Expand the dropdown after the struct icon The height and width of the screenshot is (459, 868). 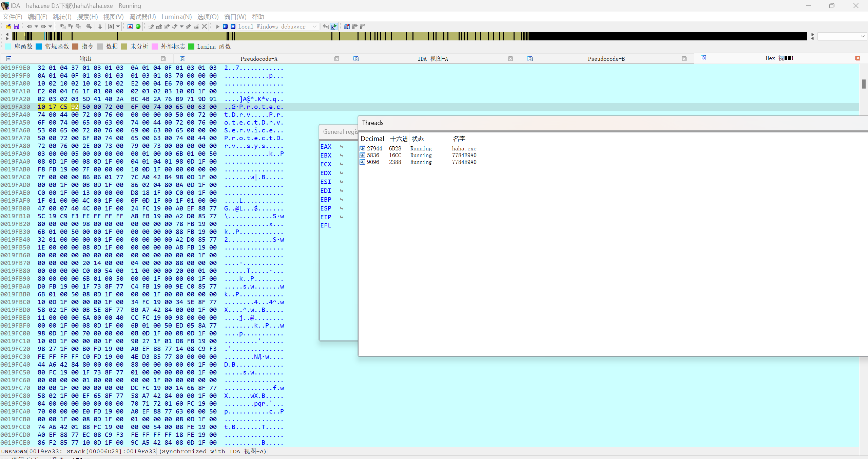point(182,26)
